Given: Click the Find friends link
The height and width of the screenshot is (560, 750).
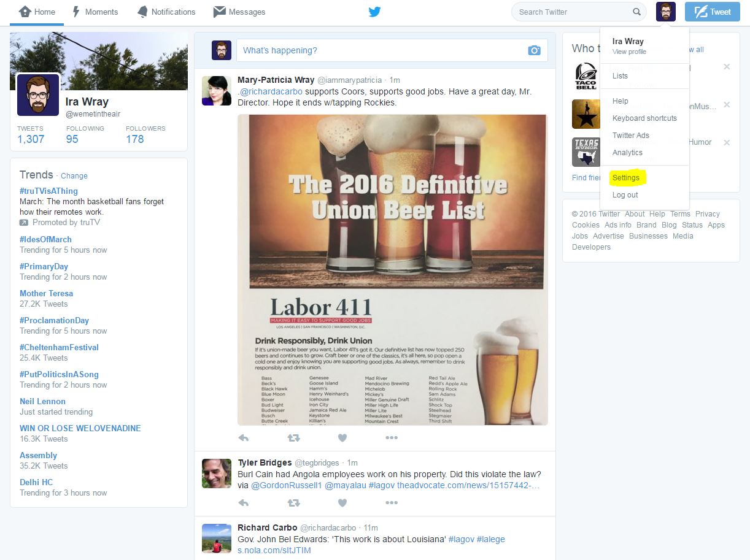Looking at the screenshot, I should click(x=586, y=178).
